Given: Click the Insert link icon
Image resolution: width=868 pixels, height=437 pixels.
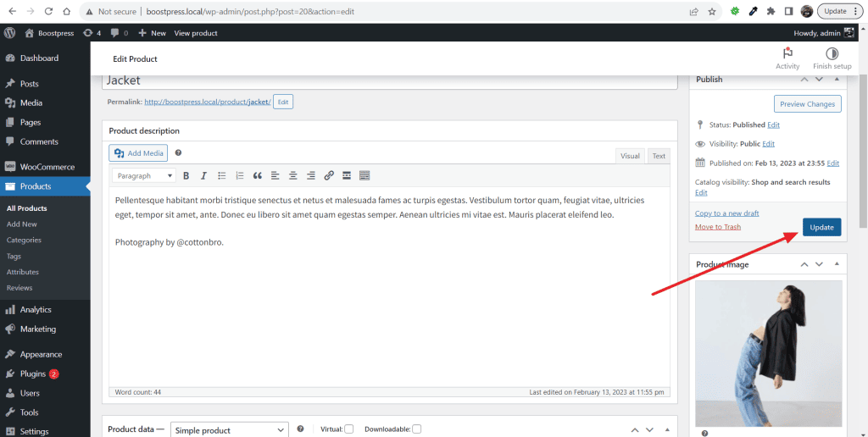Looking at the screenshot, I should click(329, 176).
